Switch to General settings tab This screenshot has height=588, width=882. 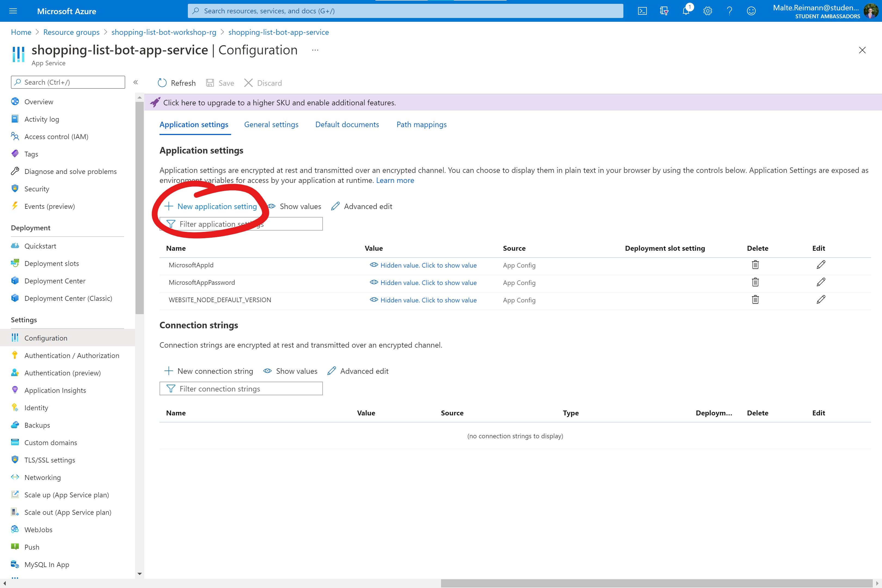tap(271, 124)
